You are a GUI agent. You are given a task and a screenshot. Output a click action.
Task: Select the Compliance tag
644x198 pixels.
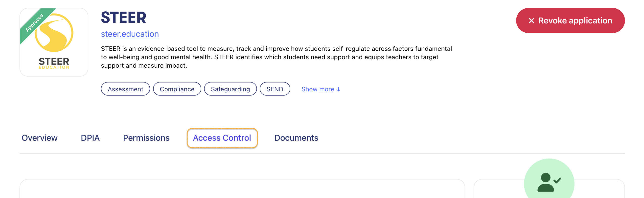(x=177, y=89)
